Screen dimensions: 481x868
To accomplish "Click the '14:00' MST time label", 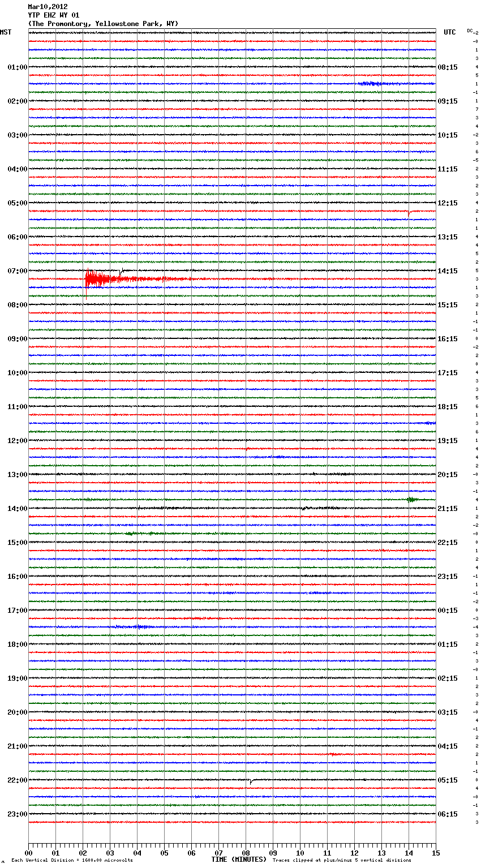I will [x=18, y=509].
